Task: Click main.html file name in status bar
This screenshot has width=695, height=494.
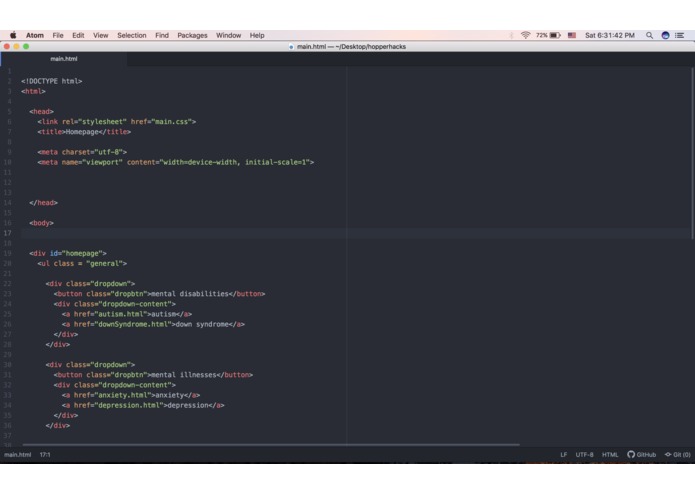Action: click(x=18, y=455)
